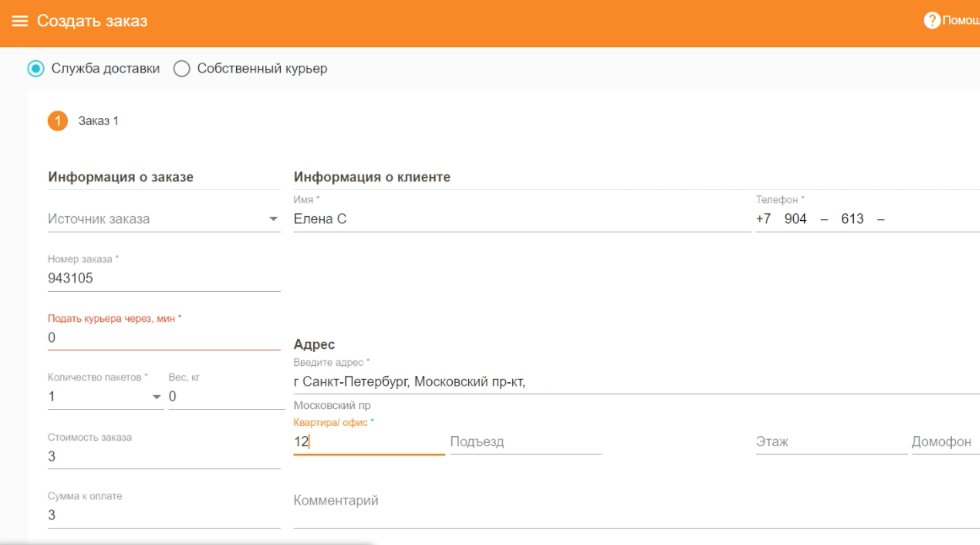980x545 pixels.
Task: Click the Вес, кг input field
Action: tap(226, 397)
